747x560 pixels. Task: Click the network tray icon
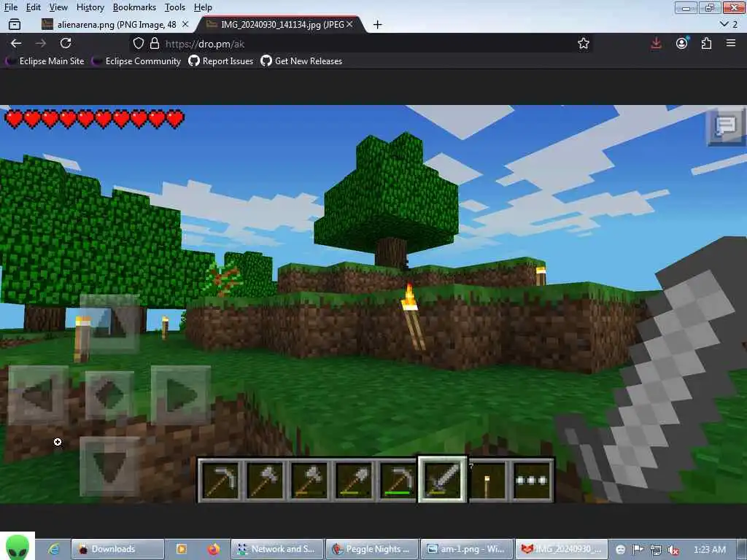tap(656, 550)
